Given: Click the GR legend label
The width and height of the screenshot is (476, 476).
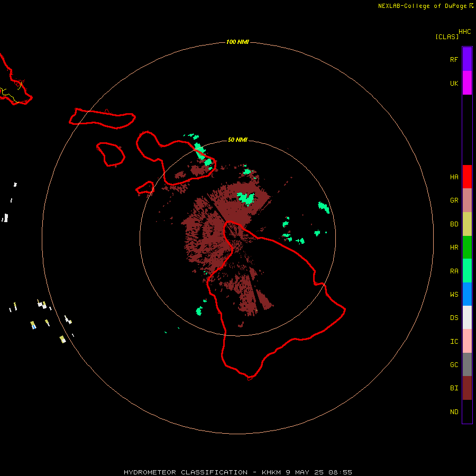Looking at the screenshot, I should click(454, 200).
